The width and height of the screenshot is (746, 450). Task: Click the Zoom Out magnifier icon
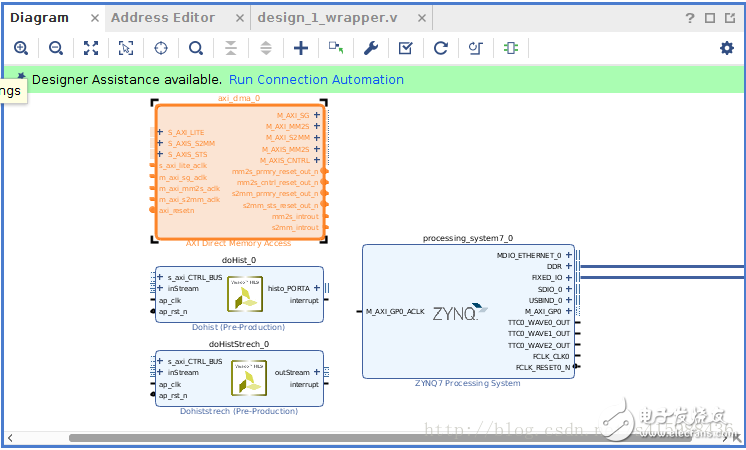coord(56,48)
